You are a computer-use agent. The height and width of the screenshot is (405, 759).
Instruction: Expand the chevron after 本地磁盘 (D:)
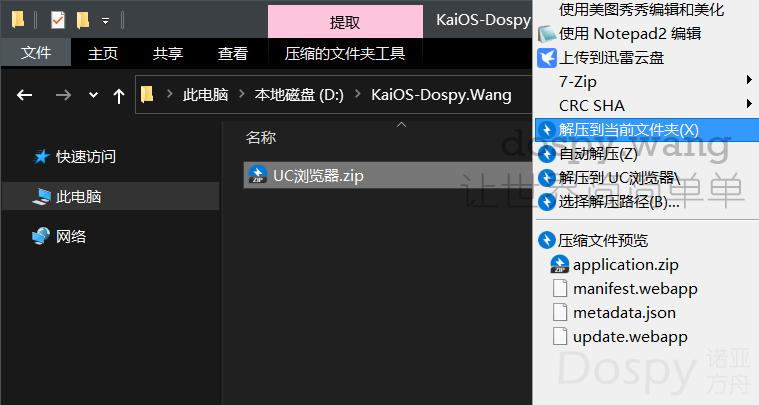click(358, 93)
